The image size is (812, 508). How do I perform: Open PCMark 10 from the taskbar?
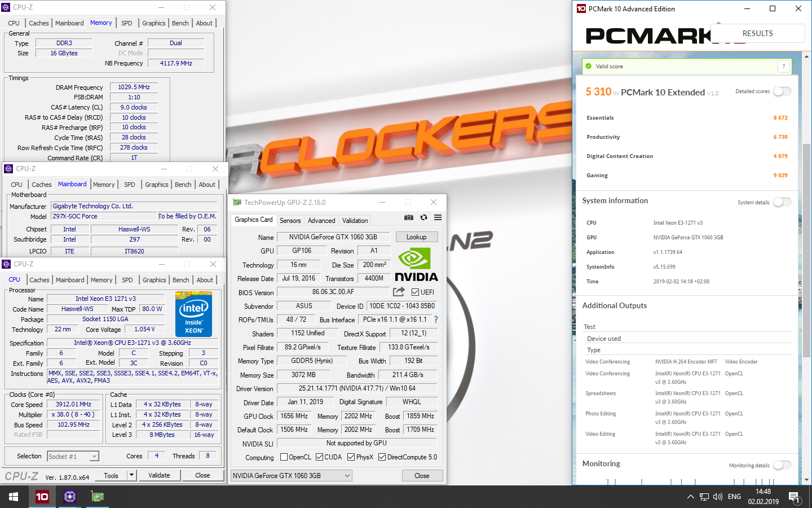[42, 497]
